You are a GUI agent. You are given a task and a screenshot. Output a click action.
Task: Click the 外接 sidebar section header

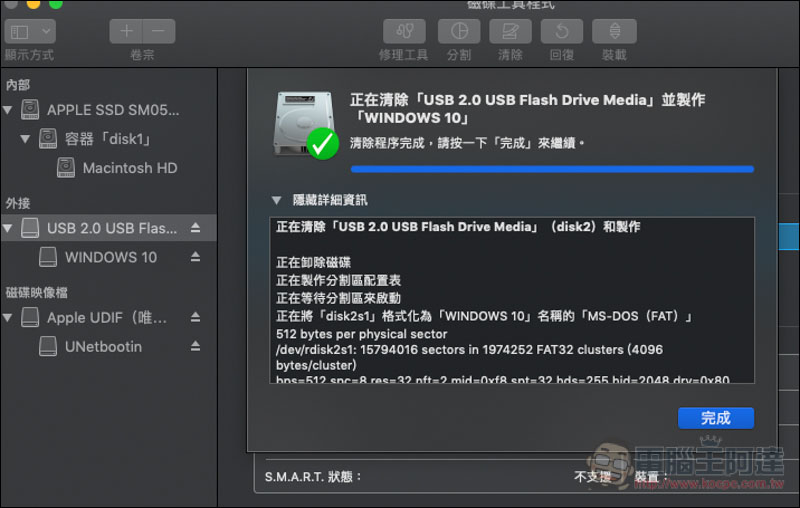point(18,204)
